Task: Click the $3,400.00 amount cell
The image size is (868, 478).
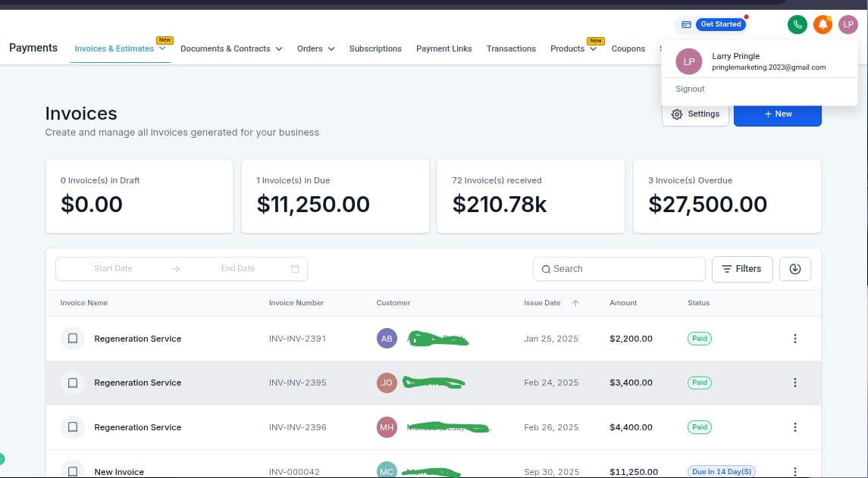Action: pyautogui.click(x=631, y=383)
